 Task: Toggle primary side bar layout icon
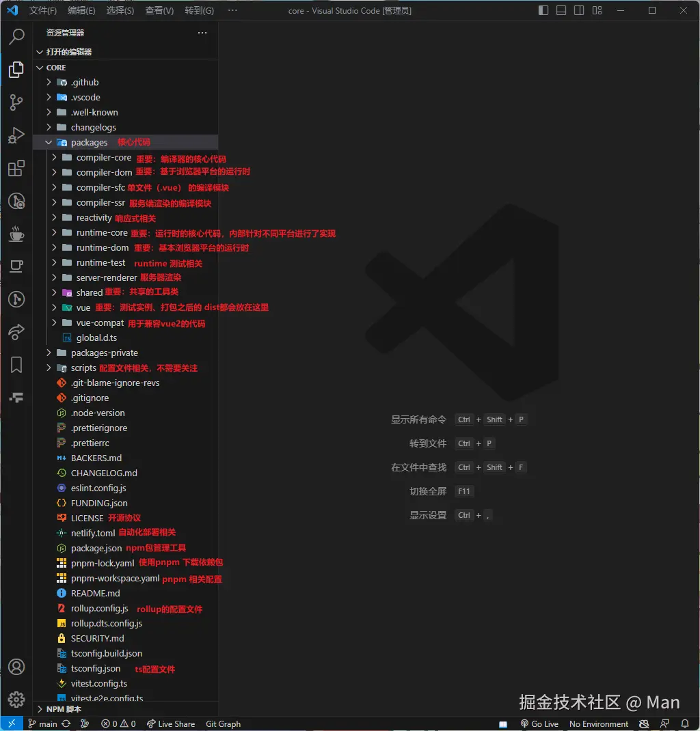coord(543,10)
